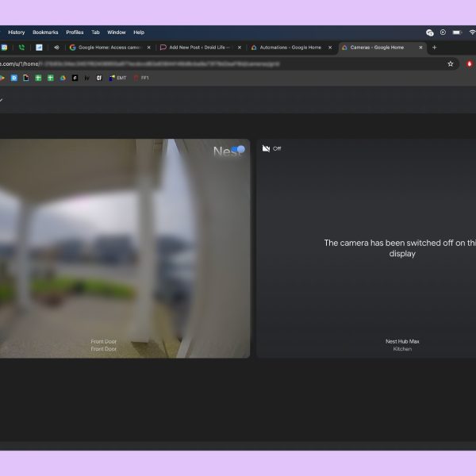
Task: Open the Bookmarks menu
Action: (45, 33)
